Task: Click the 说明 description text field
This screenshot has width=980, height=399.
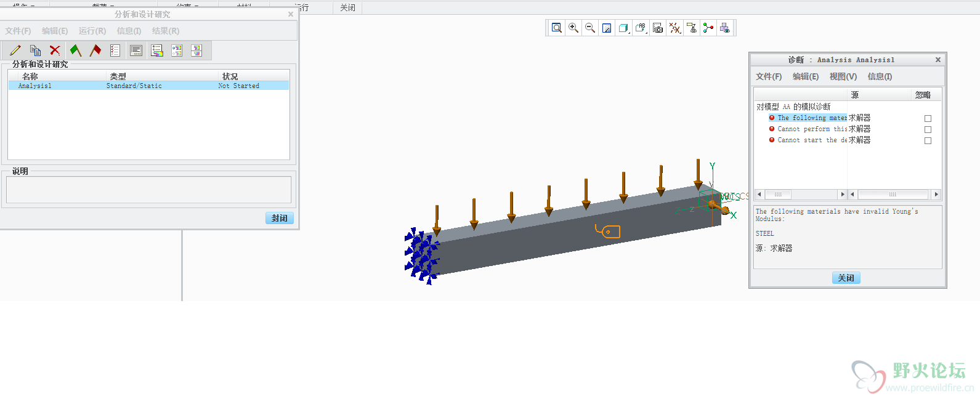Action: [148, 190]
